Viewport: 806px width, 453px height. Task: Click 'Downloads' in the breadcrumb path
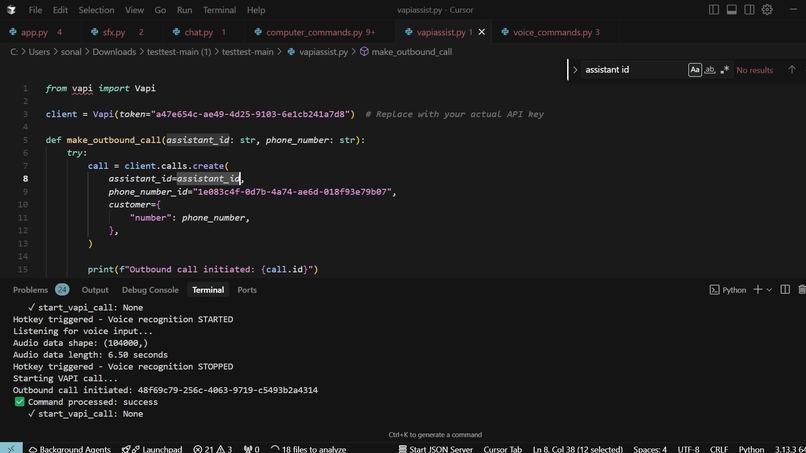[x=114, y=51]
